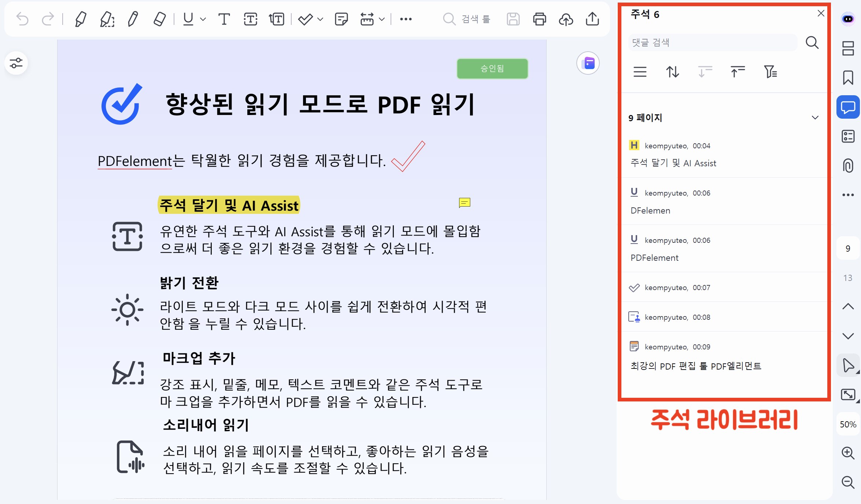The height and width of the screenshot is (504, 861).
Task: Click the print icon
Action: coord(539,19)
